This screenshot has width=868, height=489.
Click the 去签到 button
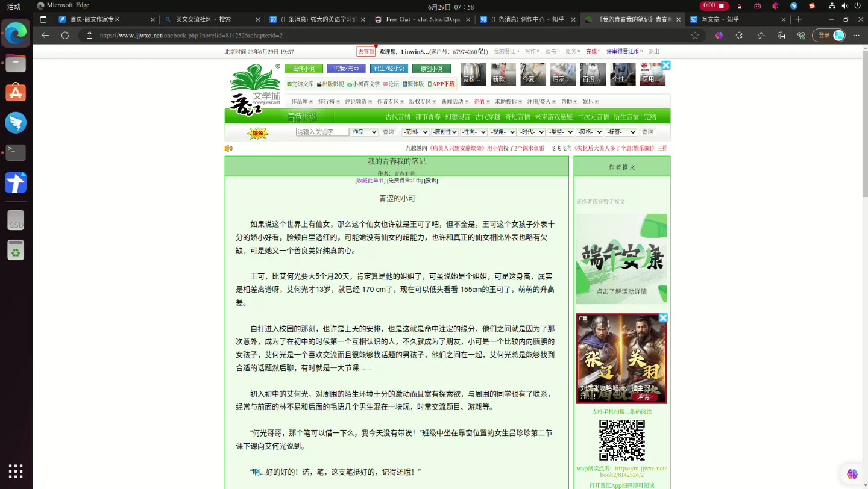pyautogui.click(x=366, y=52)
